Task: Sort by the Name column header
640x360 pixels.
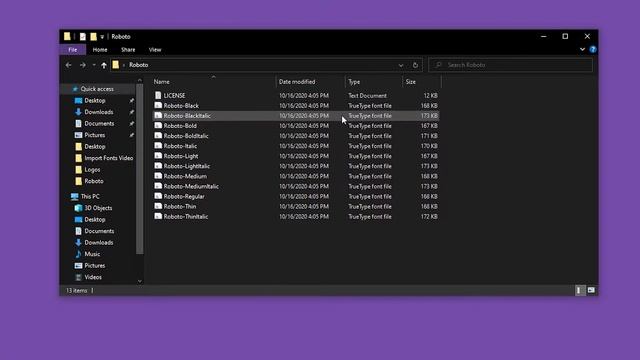Action: coord(162,82)
